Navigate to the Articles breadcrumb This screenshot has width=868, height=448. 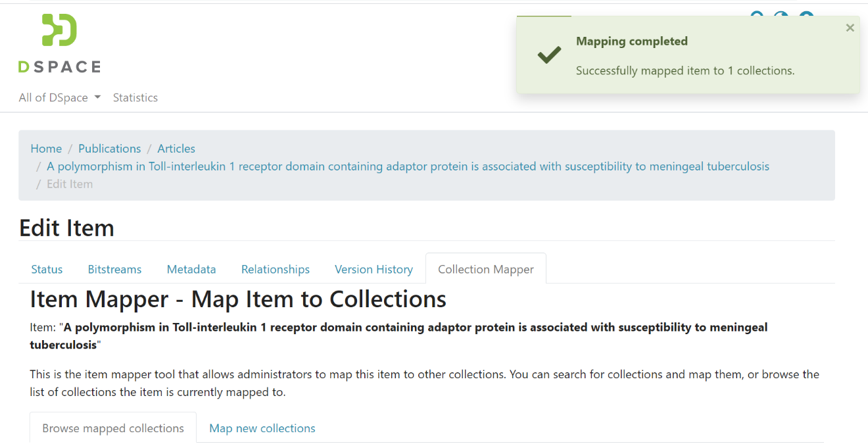pos(176,149)
